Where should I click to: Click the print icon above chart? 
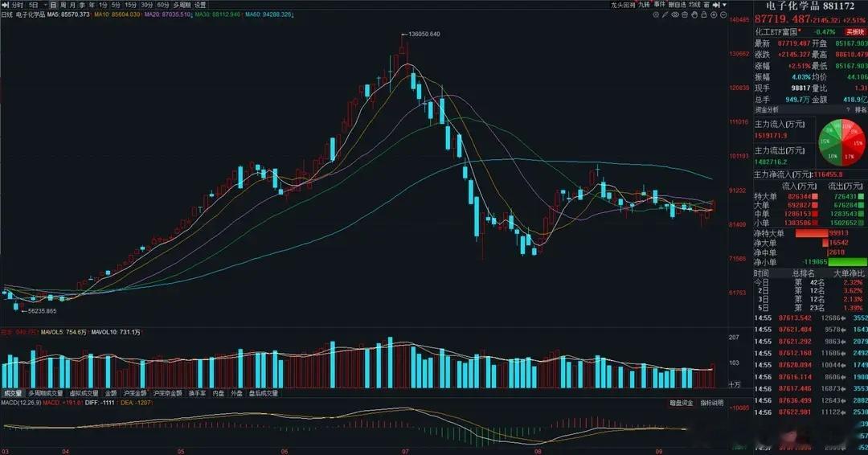tap(685, 15)
